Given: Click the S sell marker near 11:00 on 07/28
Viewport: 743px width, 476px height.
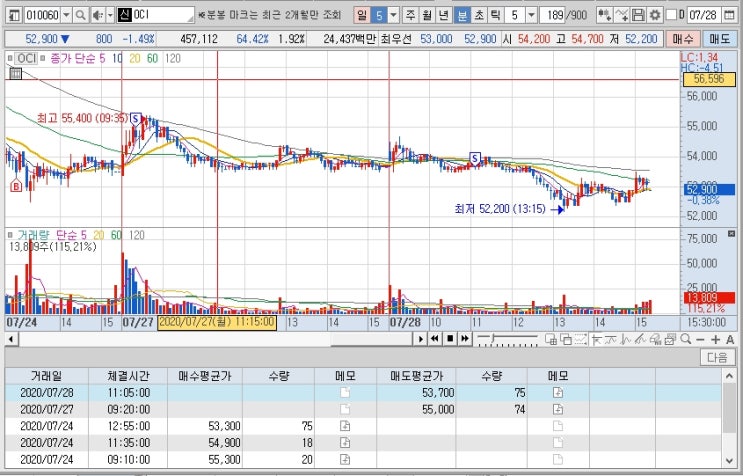Looking at the screenshot, I should click(x=475, y=158).
